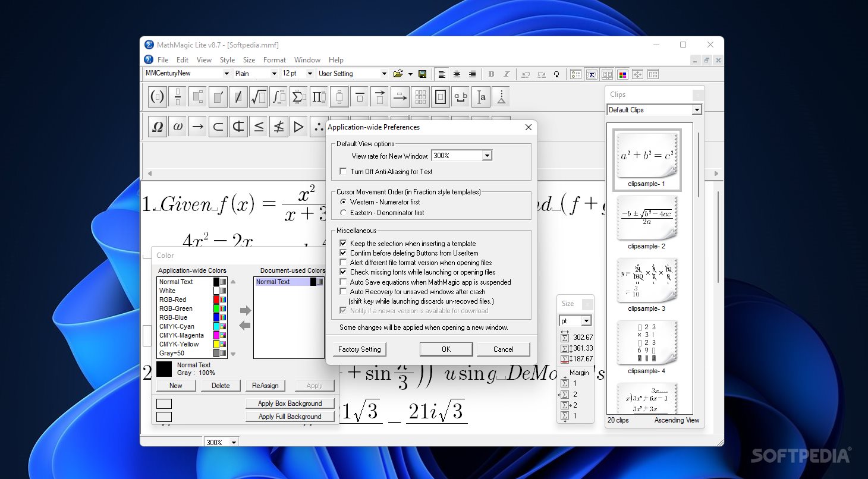Insert the summation template
This screenshot has height=479, width=868.
[x=299, y=96]
